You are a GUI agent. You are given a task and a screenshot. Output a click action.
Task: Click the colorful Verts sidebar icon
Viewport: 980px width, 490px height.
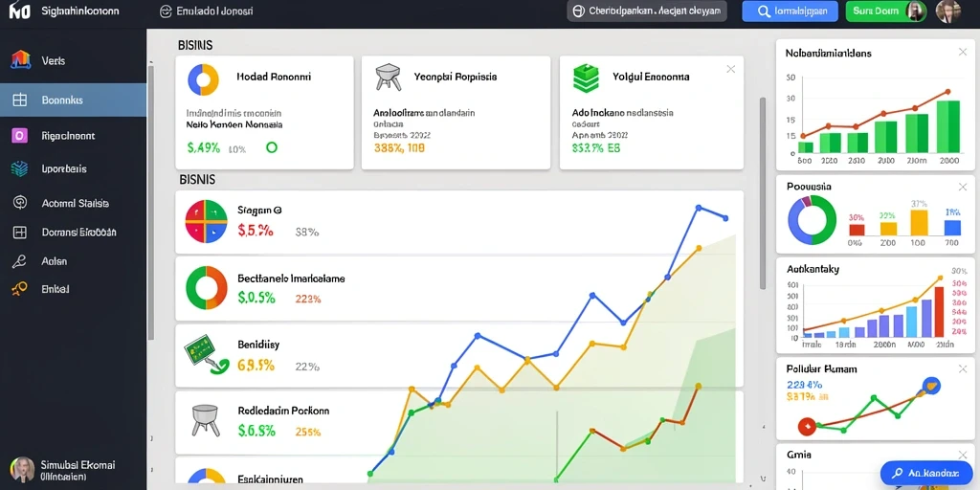(x=21, y=60)
